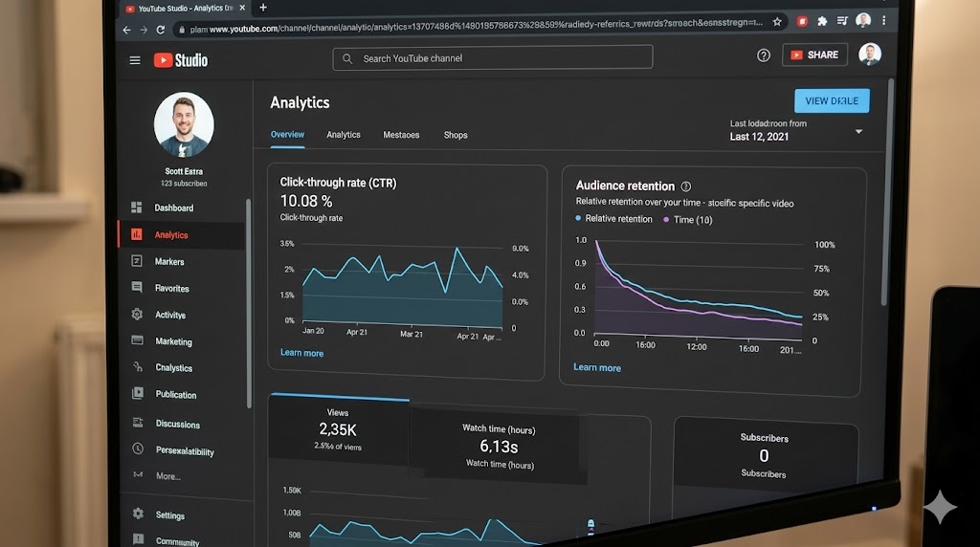Switch to the Overview tab
Image resolution: width=980 pixels, height=547 pixels.
click(x=287, y=134)
